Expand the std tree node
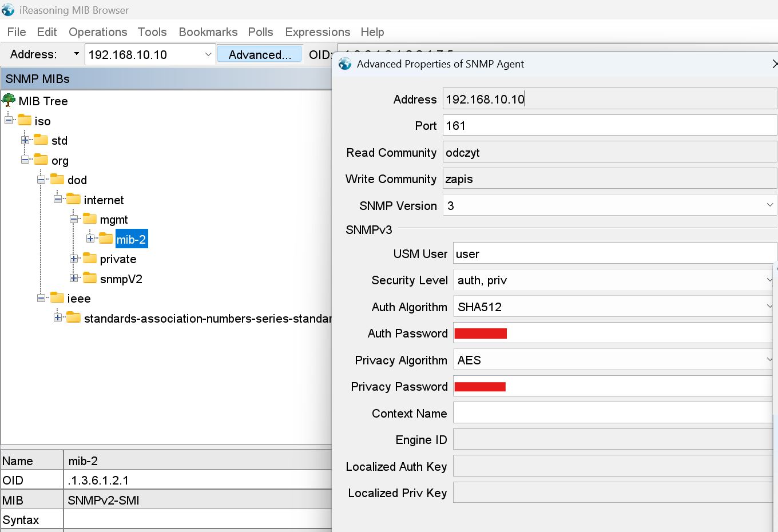778x532 pixels. pos(25,140)
